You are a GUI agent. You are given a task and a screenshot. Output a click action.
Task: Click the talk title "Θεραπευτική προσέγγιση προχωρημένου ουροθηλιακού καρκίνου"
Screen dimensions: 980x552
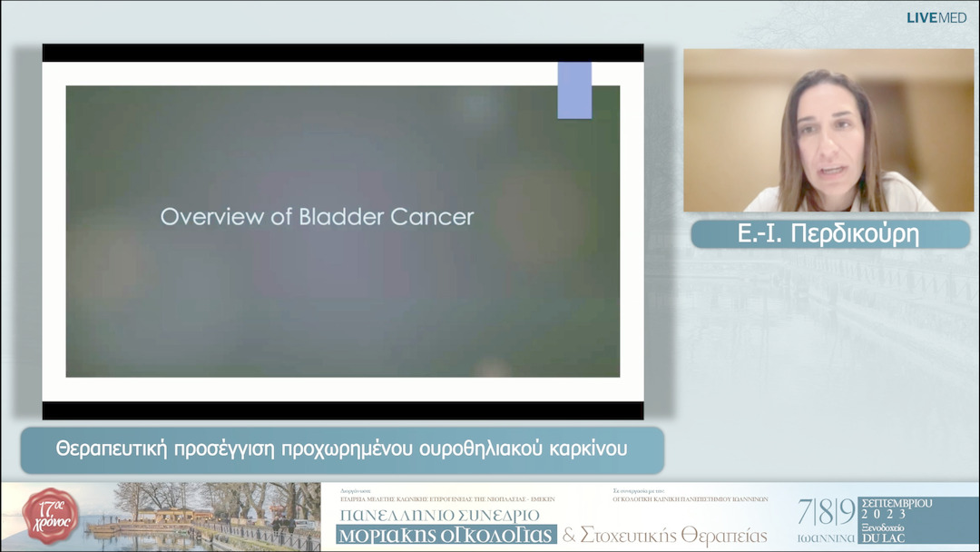(x=341, y=448)
